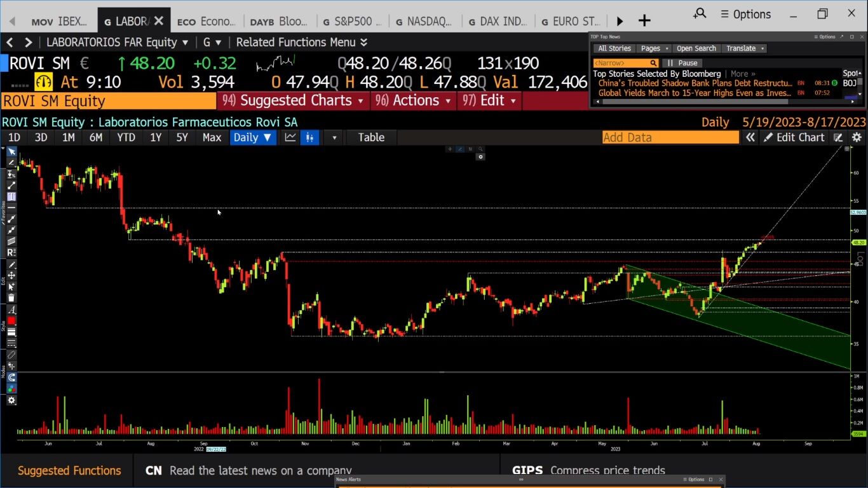Switch to the DAX IND tab
The width and height of the screenshot is (868, 488).
[499, 21]
